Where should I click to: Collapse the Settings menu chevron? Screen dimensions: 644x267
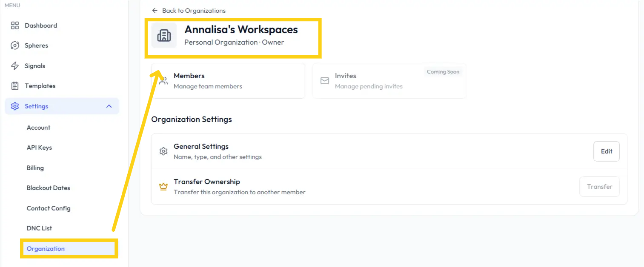point(109,106)
